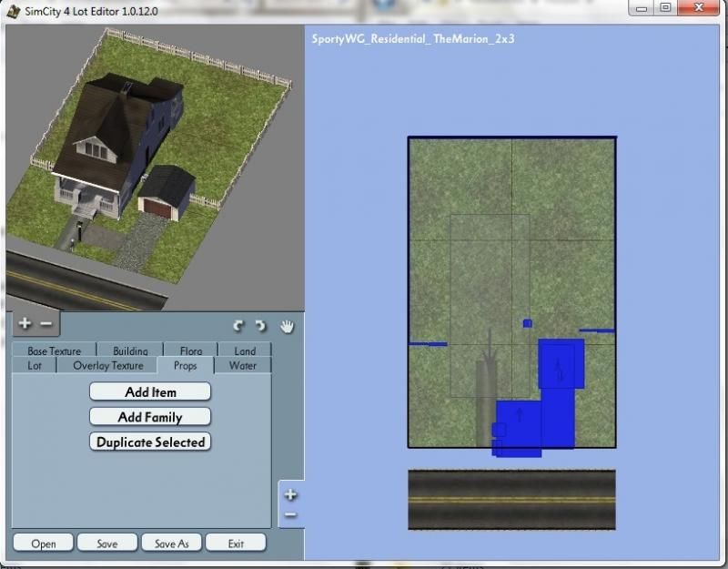Screen dimensions: 728x569
Task: Click the road strip below the lot plan
Action: (x=511, y=499)
